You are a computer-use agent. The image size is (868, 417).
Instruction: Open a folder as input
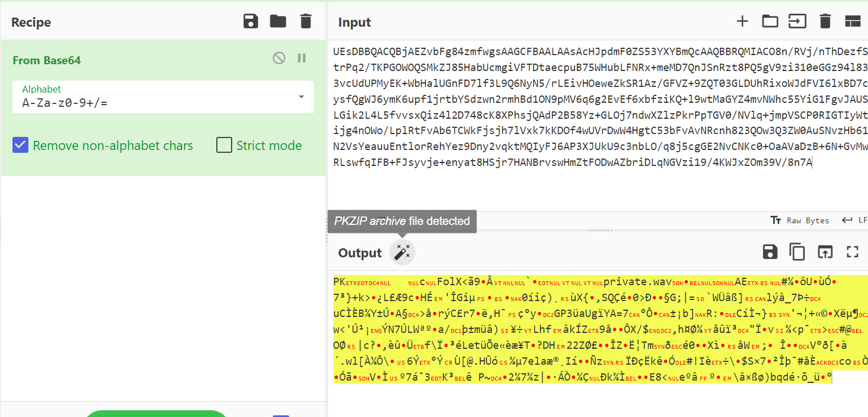pos(770,22)
